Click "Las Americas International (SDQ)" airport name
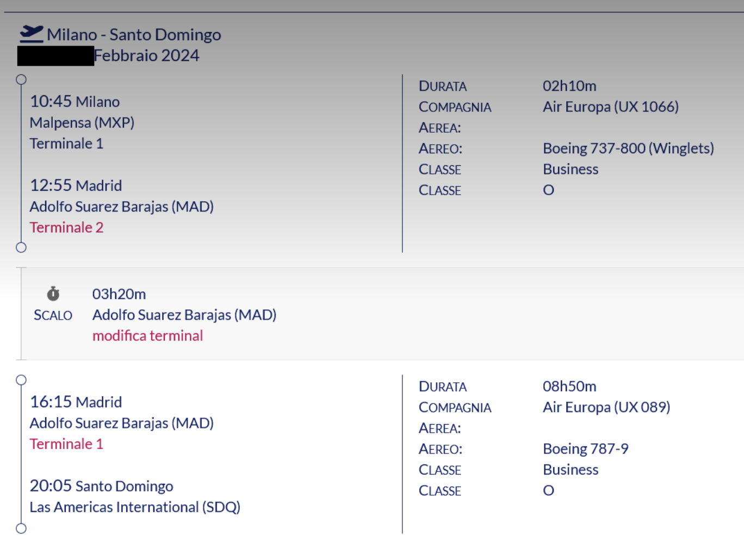744x560 pixels. click(135, 507)
